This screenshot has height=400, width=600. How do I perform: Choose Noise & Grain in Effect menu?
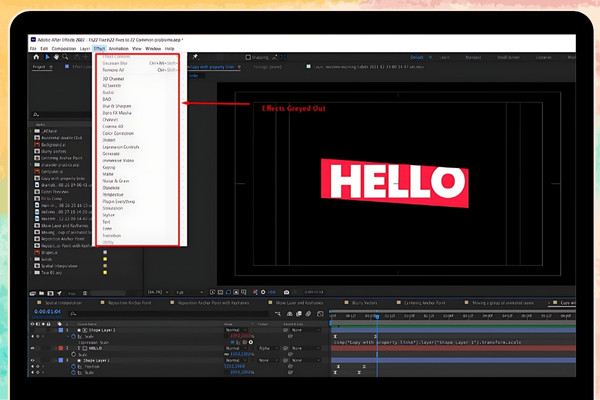(x=116, y=181)
